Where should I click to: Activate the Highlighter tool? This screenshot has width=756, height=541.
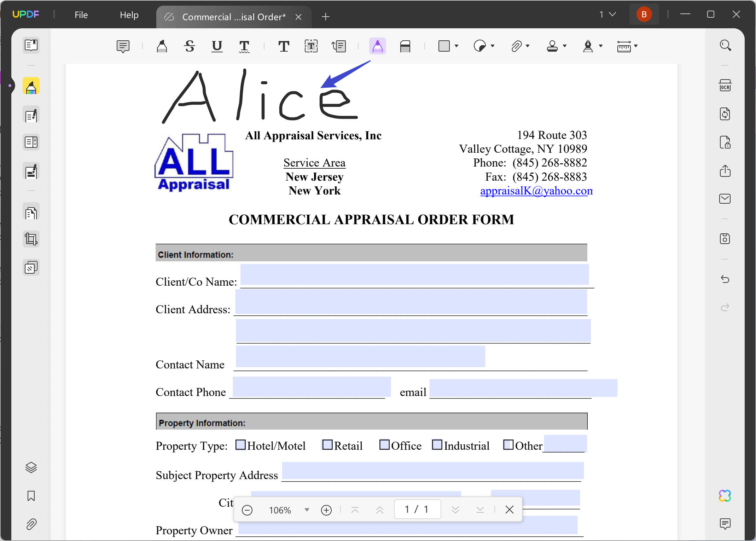coord(162,46)
